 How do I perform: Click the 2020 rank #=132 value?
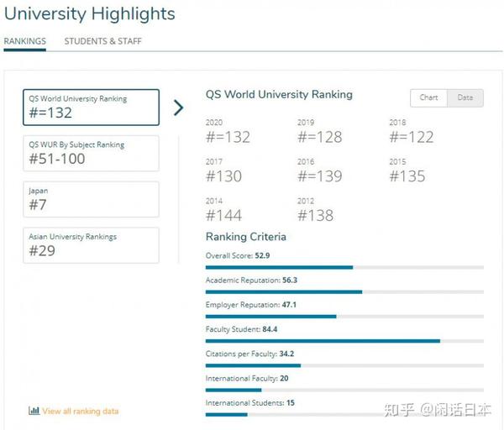tap(228, 137)
